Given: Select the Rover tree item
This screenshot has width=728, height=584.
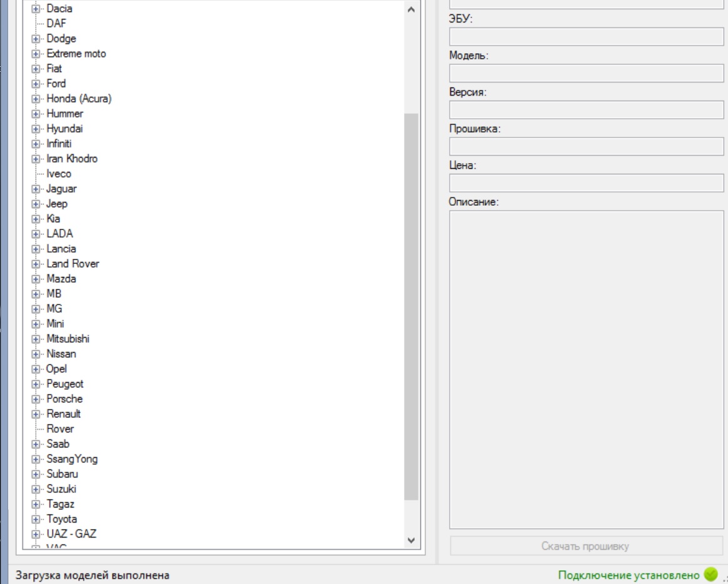Looking at the screenshot, I should point(60,429).
